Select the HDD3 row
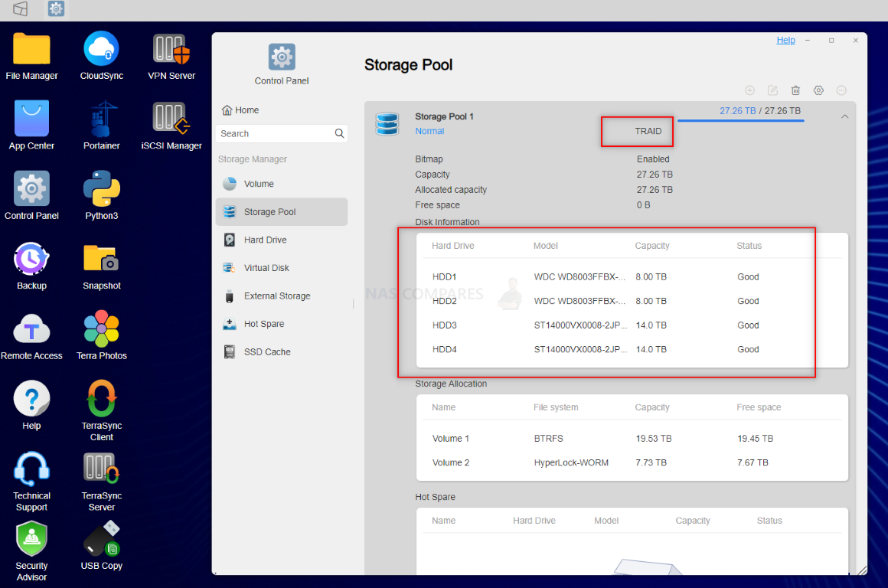Image resolution: width=888 pixels, height=588 pixels. (632, 325)
